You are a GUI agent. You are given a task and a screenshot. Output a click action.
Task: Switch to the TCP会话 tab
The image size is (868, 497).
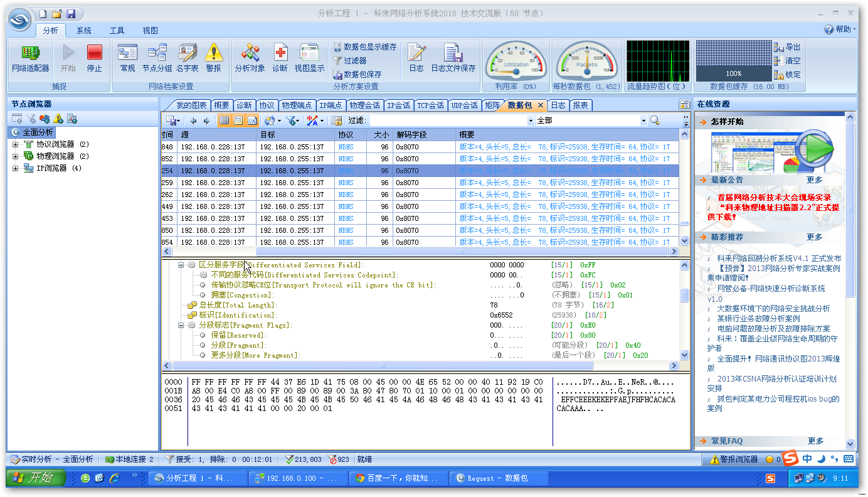[x=430, y=105]
